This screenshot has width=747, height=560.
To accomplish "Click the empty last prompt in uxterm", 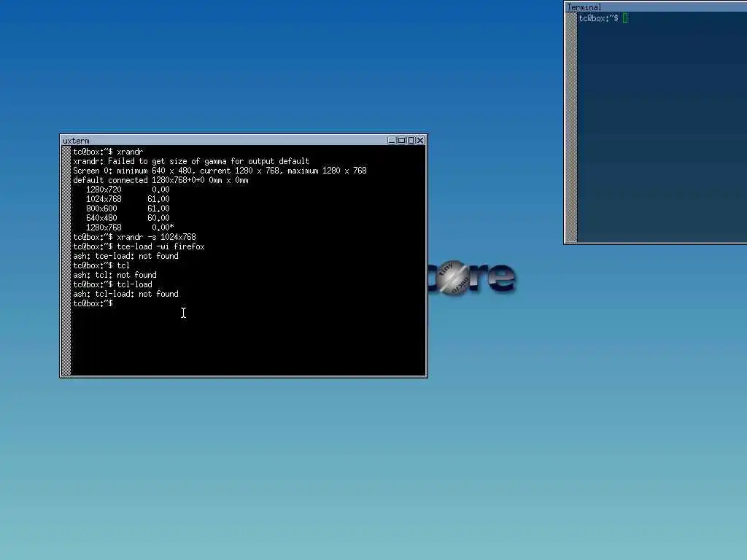I will click(93, 303).
